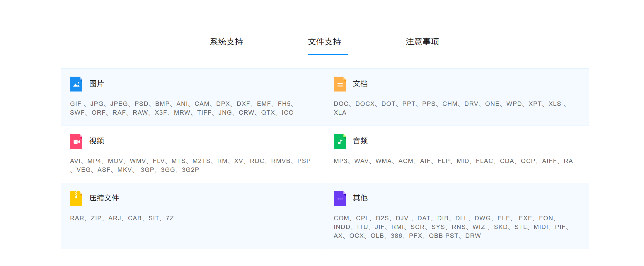Click the 图片 category heading

coord(97,84)
